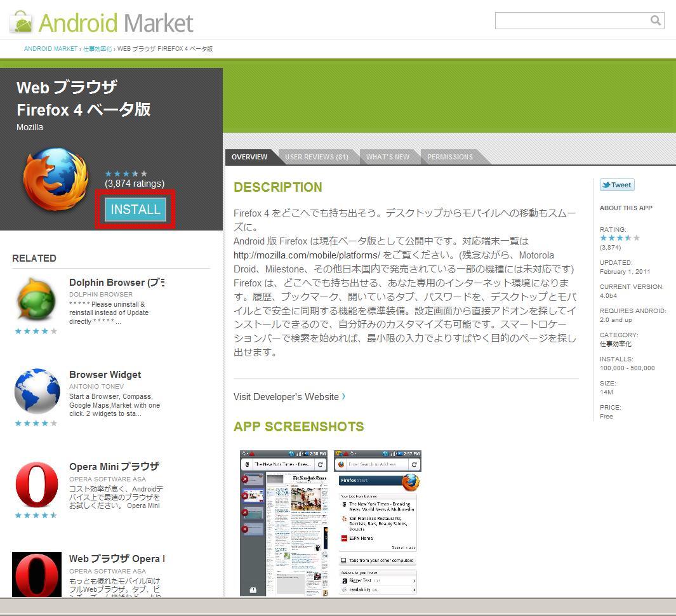This screenshot has height=616, width=676.
Task: Open first app screenshot showing New York Times
Action: coord(283,523)
